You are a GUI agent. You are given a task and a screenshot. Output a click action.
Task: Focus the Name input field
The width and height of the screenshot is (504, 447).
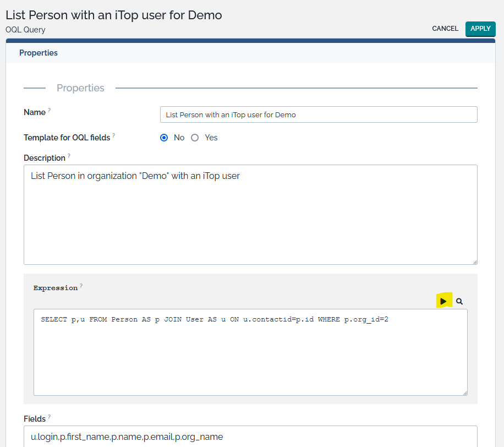318,115
